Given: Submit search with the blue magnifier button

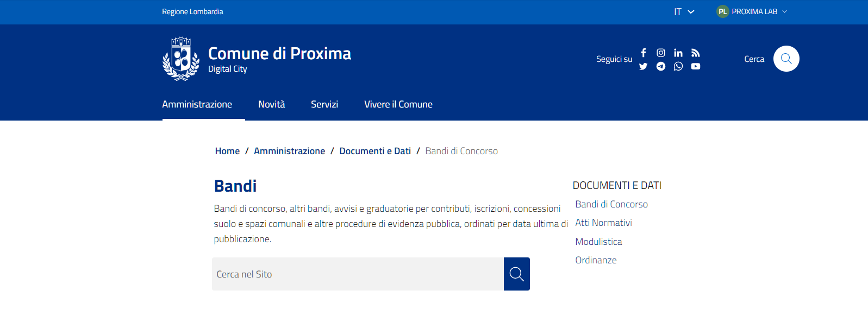Looking at the screenshot, I should [x=516, y=274].
